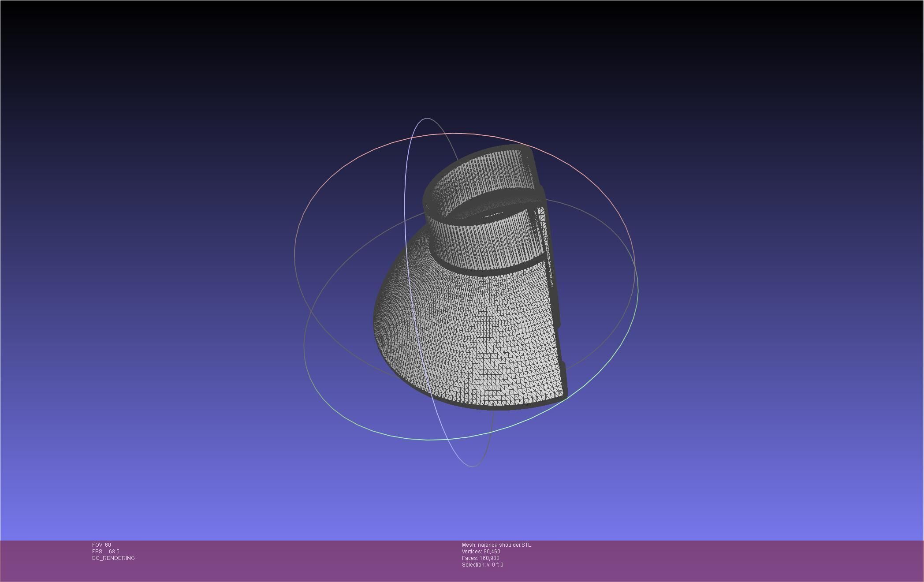This screenshot has height=582, width=924.
Task: Click the empty background below the trackball
Action: tap(463, 503)
